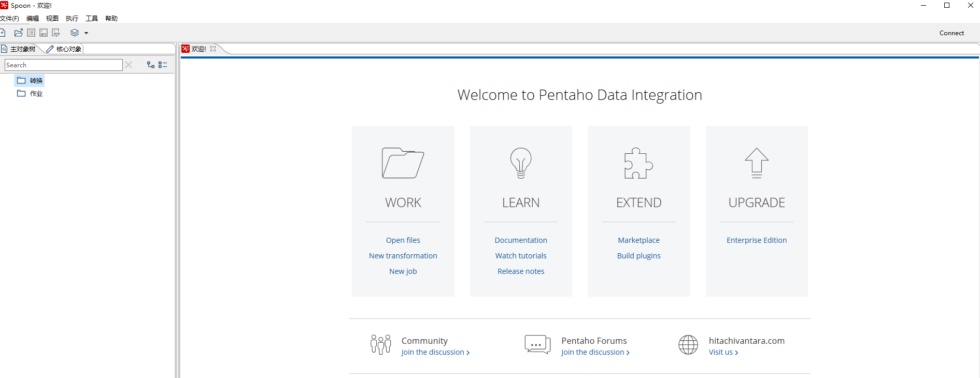
Task: Click the New transformation link
Action: pyautogui.click(x=403, y=256)
